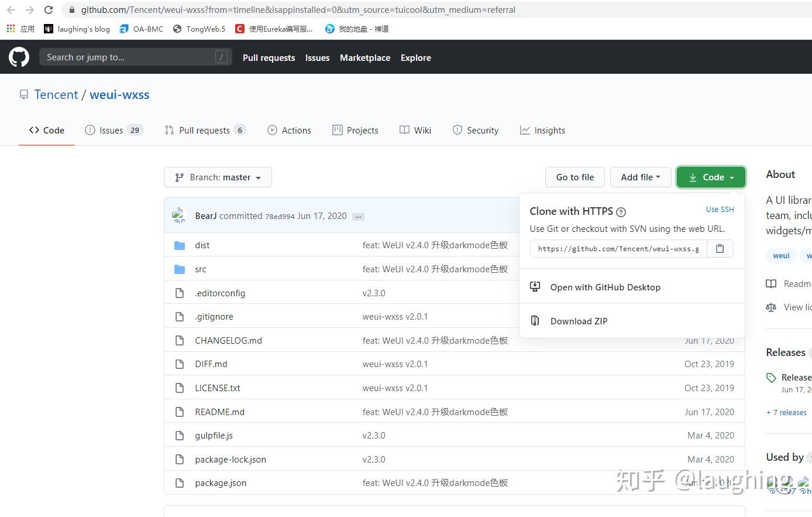Open commit 78ed994
This screenshot has width=812, height=517.
[x=280, y=216]
